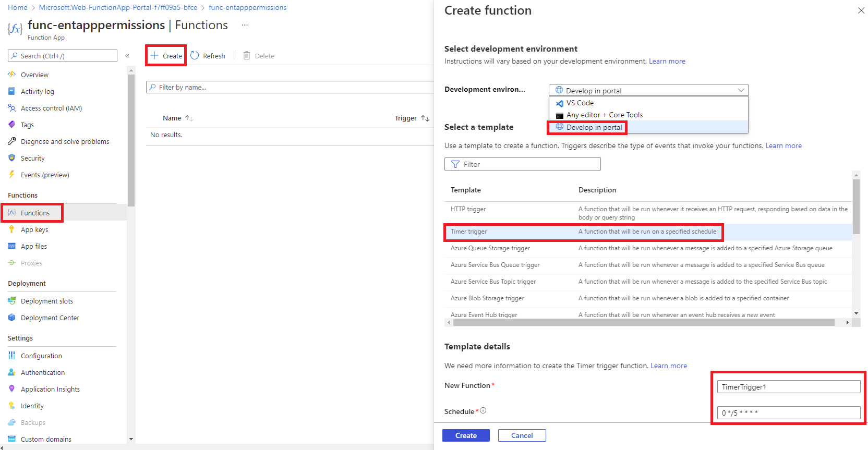
Task: Click the Overview sidebar icon
Action: [12, 75]
